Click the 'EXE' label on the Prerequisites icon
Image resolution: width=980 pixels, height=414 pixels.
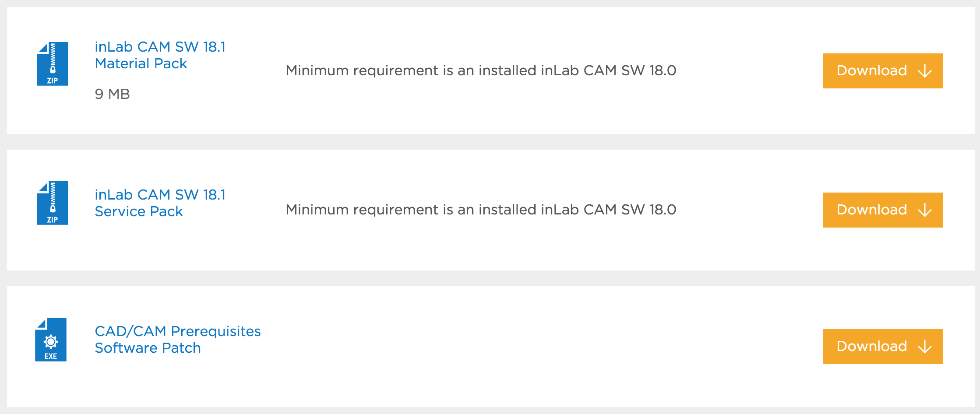[51, 356]
